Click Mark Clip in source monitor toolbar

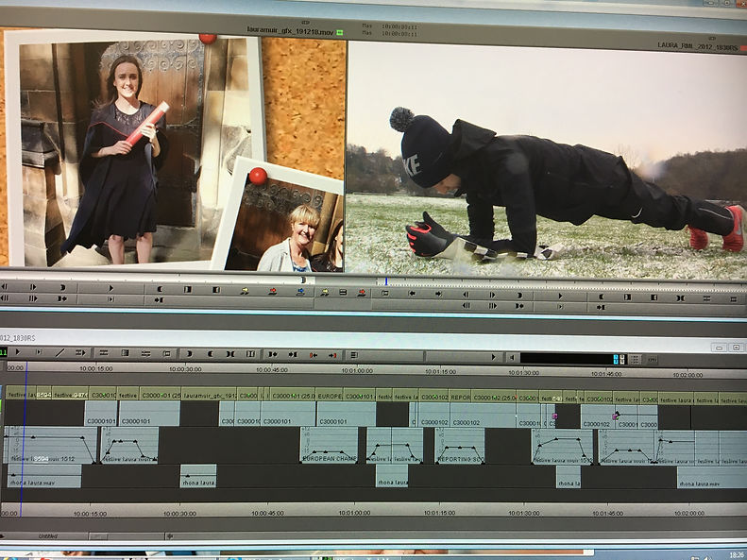pos(188,290)
